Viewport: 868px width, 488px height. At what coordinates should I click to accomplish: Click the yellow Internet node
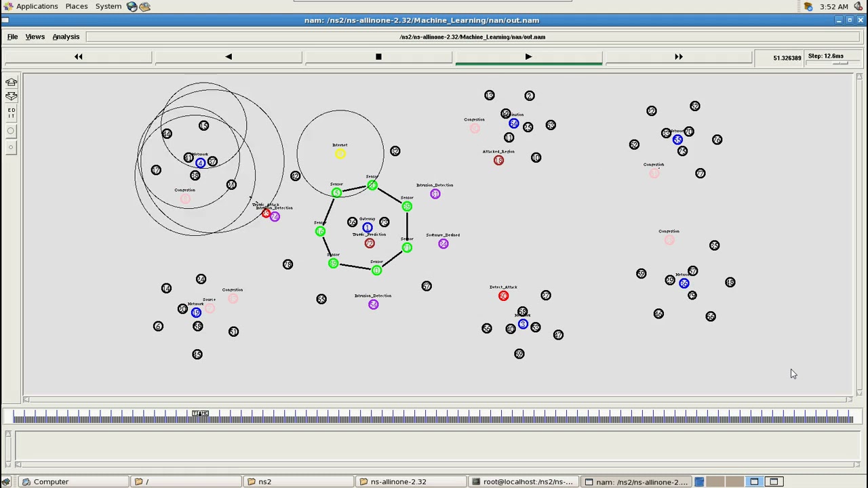click(340, 154)
